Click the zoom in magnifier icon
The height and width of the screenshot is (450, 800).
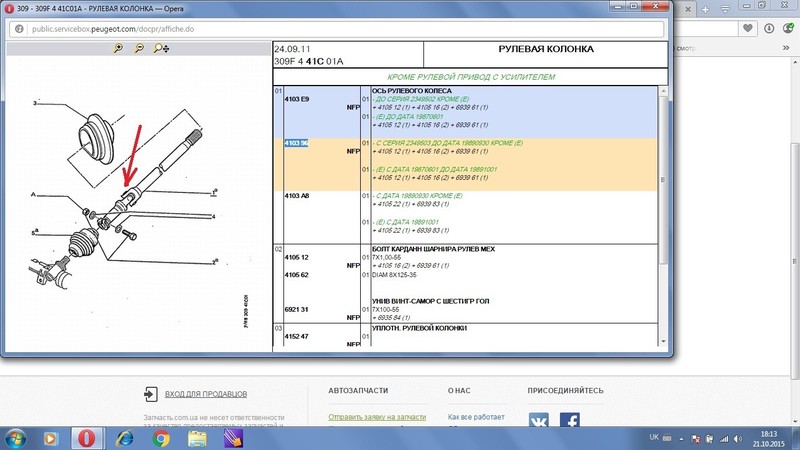pos(118,48)
